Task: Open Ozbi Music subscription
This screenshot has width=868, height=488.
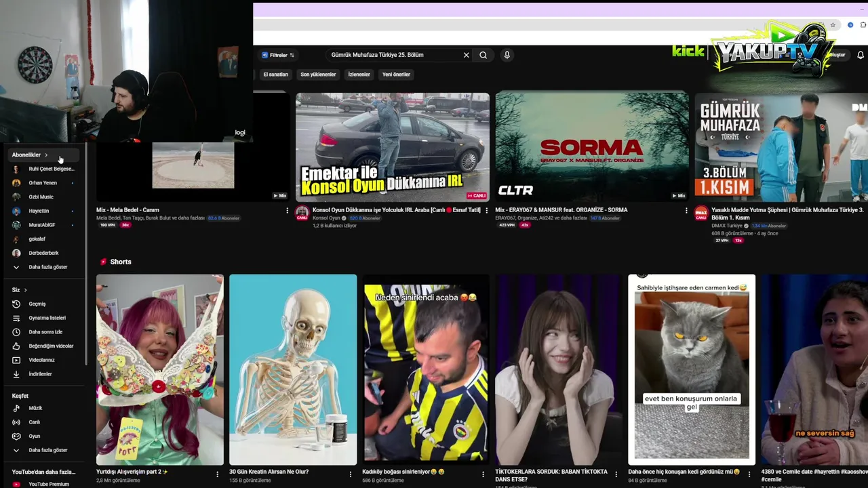Action: [45, 197]
